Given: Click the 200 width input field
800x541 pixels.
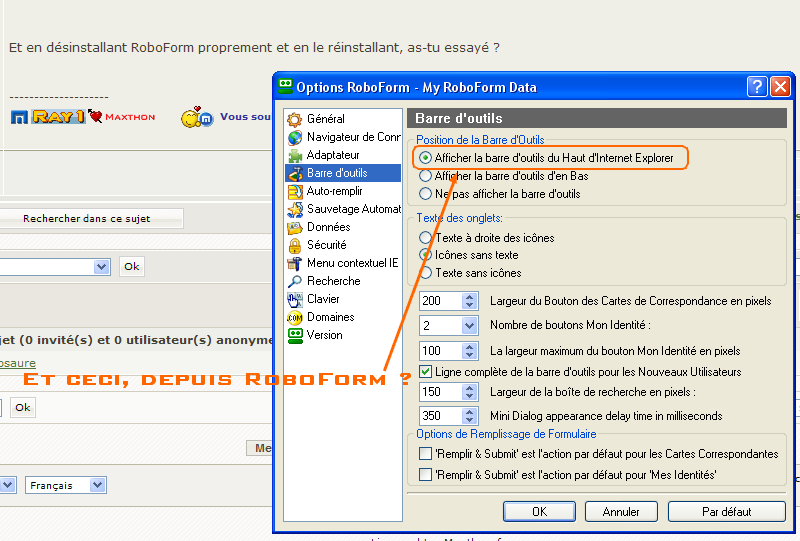Looking at the screenshot, I should coord(441,301).
